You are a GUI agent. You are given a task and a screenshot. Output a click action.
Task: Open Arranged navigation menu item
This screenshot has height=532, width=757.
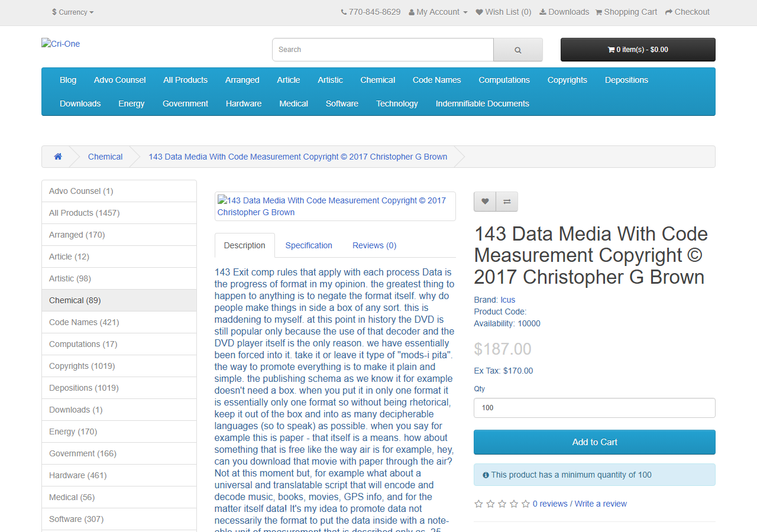(242, 80)
